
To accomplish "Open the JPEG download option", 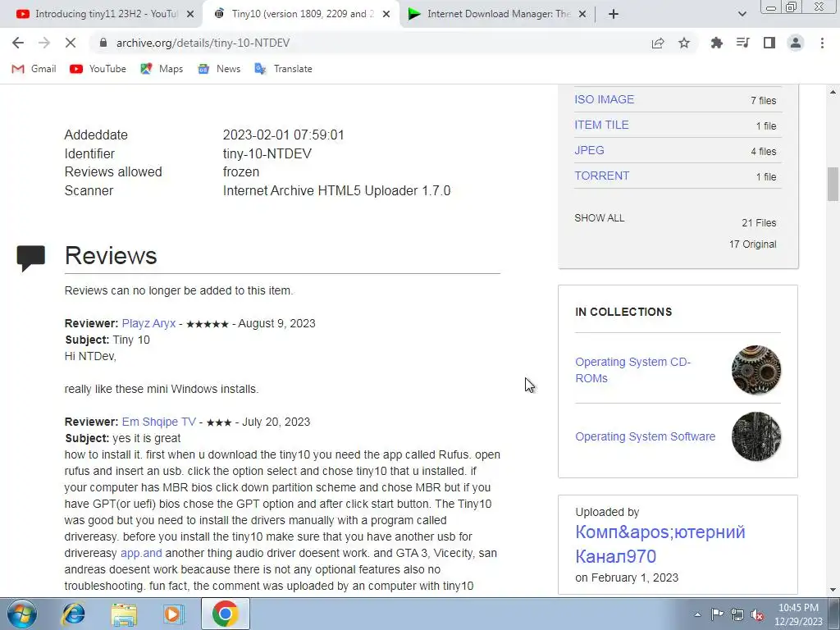I will pyautogui.click(x=589, y=151).
